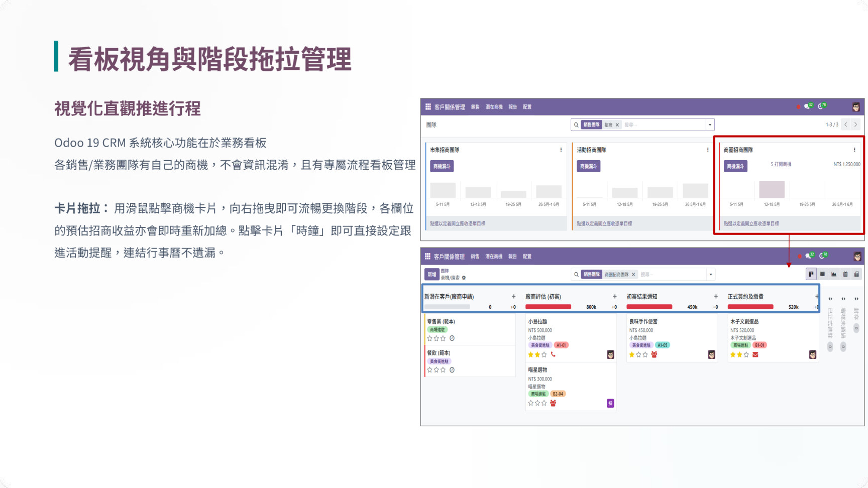This screenshot has height=488, width=868.
Task: Click 商機漏斗 button on the 市集招商團隊 card
Action: click(442, 166)
